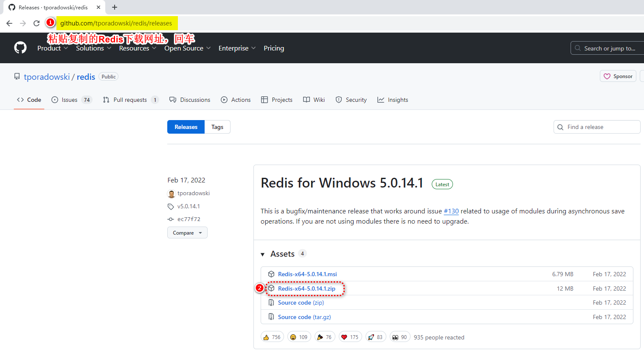Viewport: 644px width, 353px height.
Task: Close the Releases browser tab
Action: [98, 7]
